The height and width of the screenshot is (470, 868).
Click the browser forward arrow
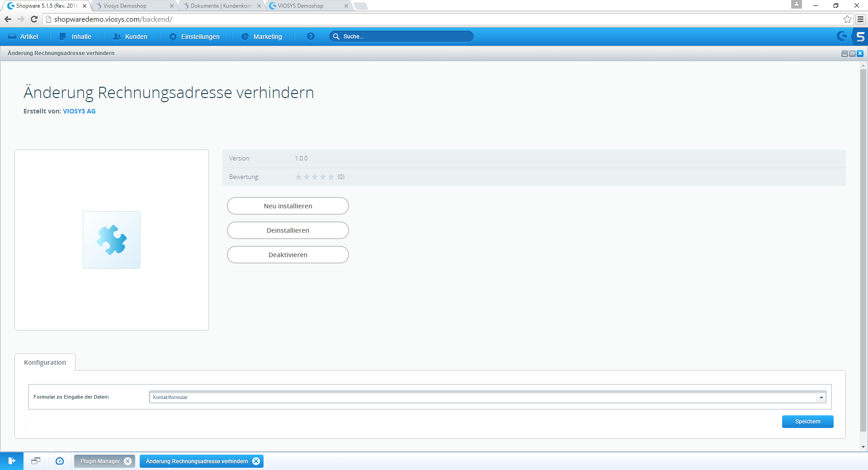(21, 19)
